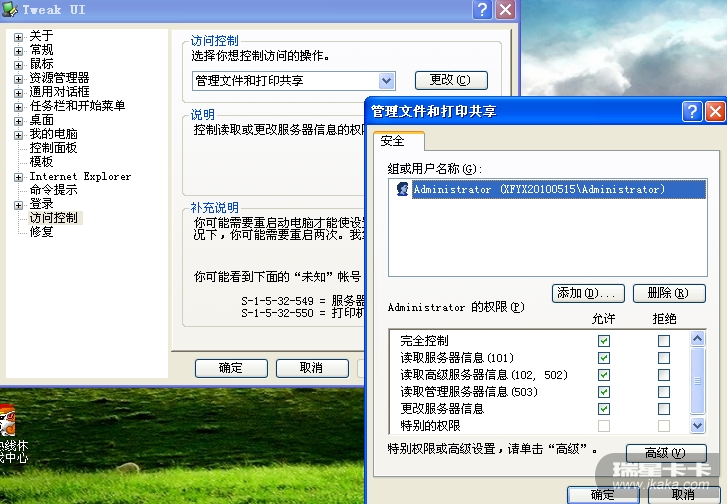This screenshot has height=504, width=727.
Task: Open the 管理文件和打印共享 dropdown
Action: tap(386, 81)
